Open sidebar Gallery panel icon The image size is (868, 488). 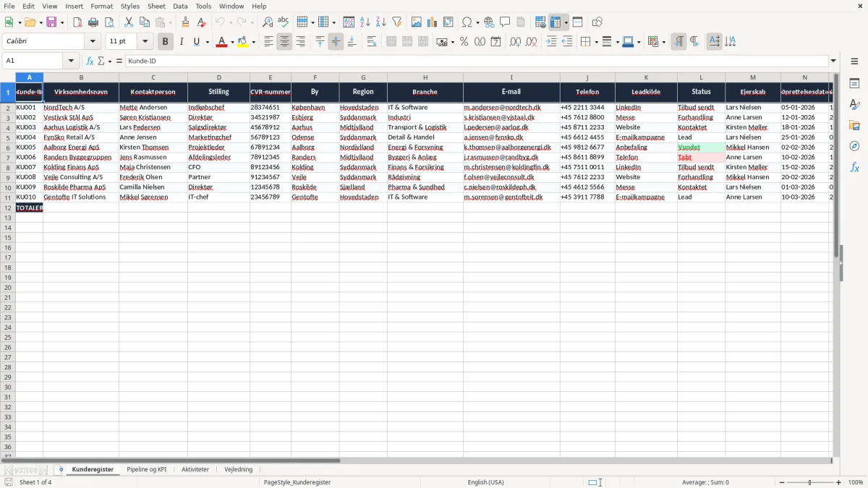tap(854, 125)
